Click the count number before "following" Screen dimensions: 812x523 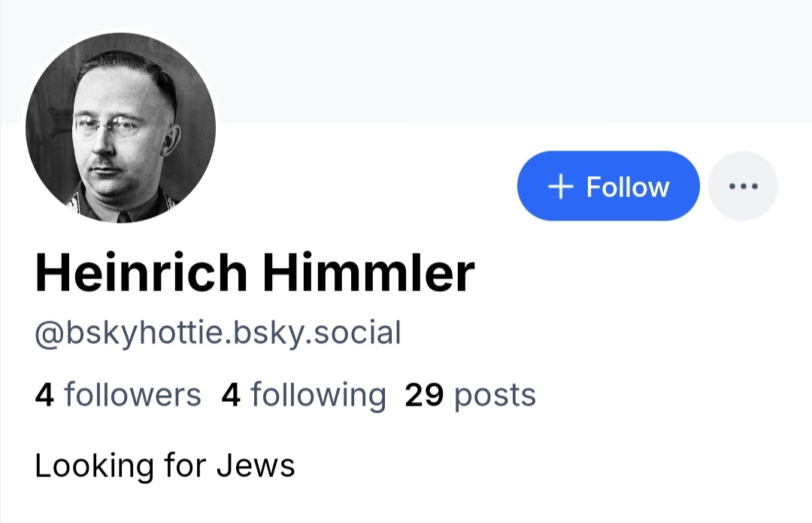tap(231, 395)
